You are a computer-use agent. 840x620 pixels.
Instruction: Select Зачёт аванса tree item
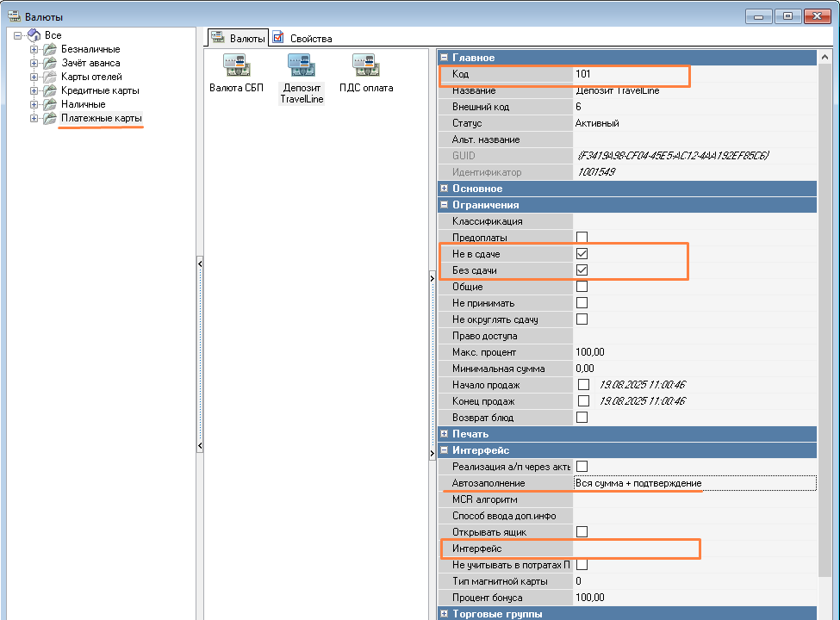(x=90, y=63)
